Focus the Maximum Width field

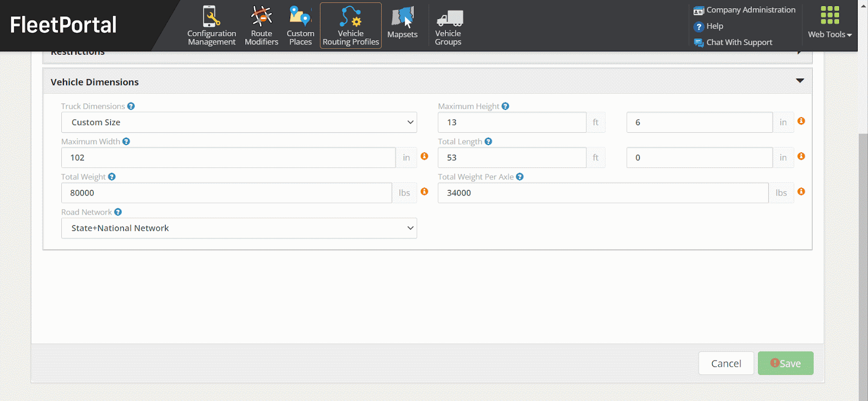[228, 158]
